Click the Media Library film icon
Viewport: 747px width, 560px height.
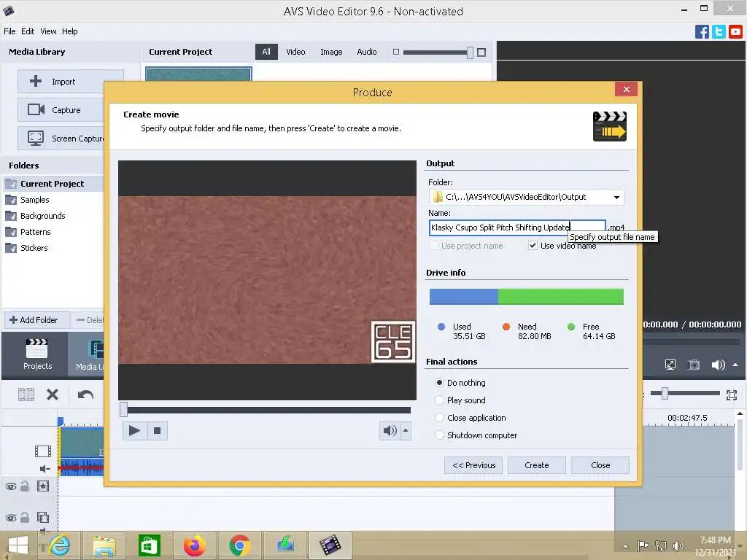(x=96, y=349)
